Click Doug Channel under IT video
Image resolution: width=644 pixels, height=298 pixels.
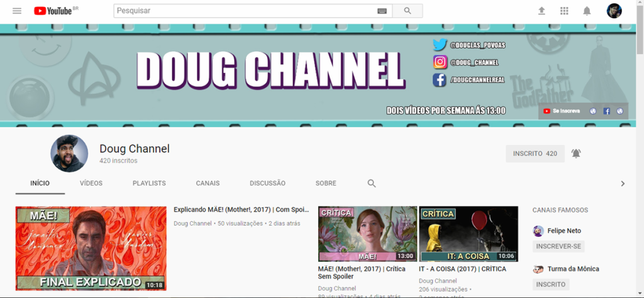tap(438, 281)
